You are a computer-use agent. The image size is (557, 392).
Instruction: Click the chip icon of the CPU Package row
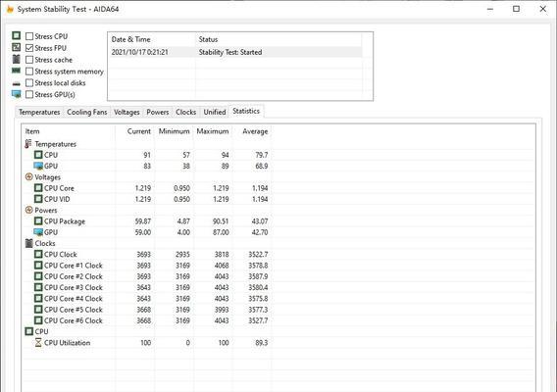pos(38,221)
